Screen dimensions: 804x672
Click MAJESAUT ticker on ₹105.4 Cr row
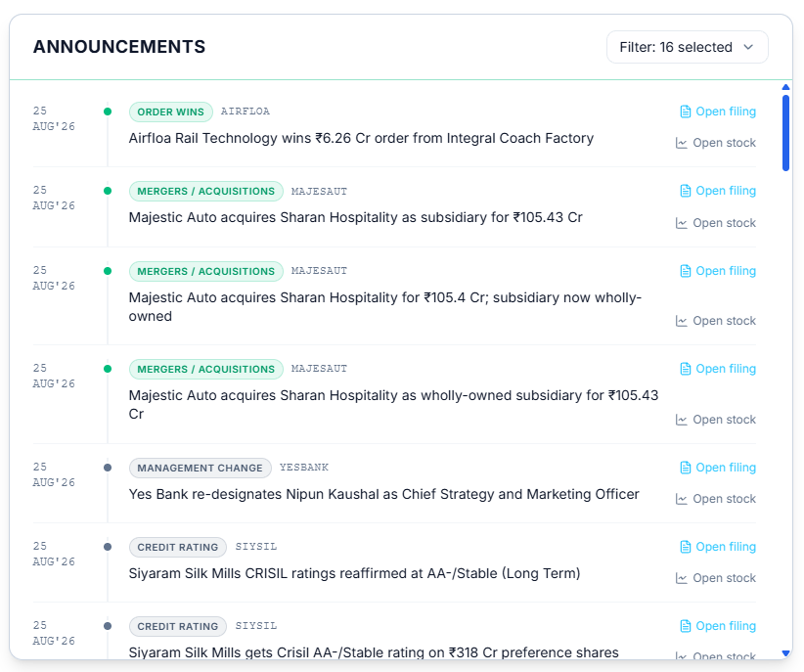(x=319, y=271)
